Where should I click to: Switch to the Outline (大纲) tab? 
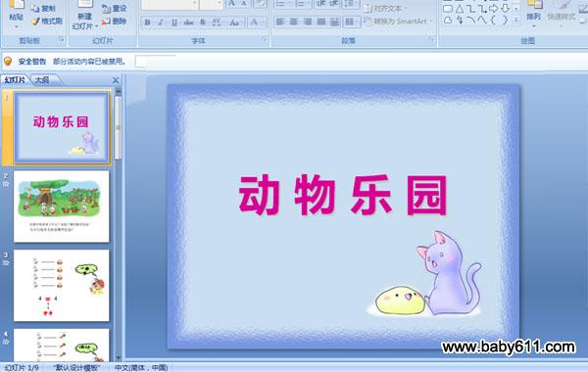[42, 80]
